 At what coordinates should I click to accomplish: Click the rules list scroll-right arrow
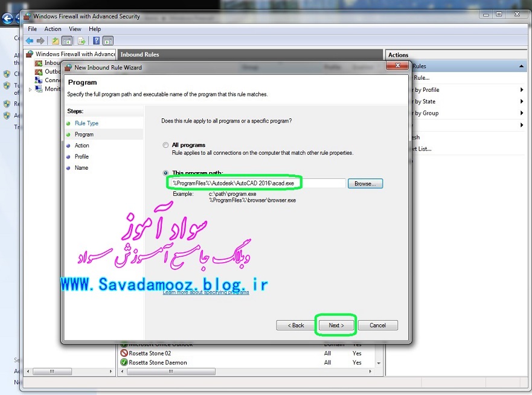click(x=370, y=371)
